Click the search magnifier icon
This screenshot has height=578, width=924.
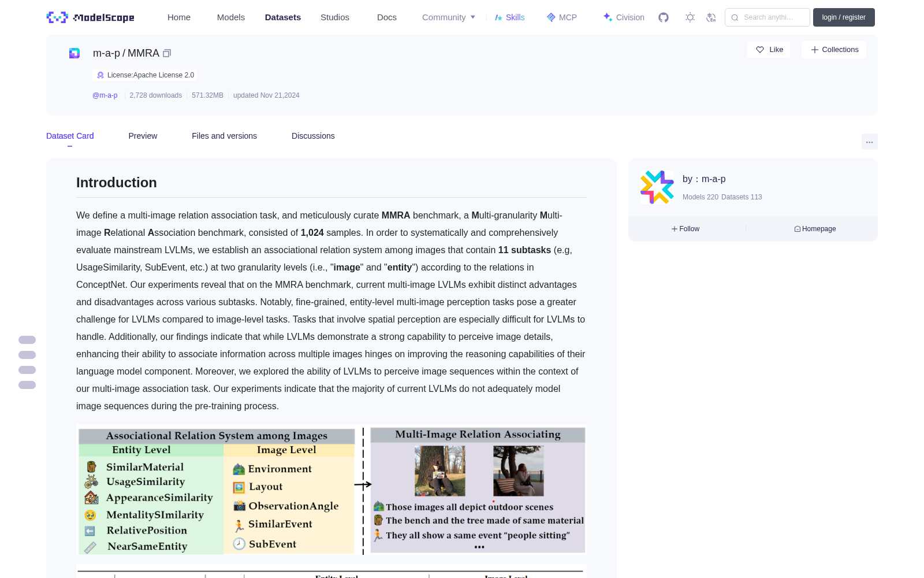coord(735,17)
